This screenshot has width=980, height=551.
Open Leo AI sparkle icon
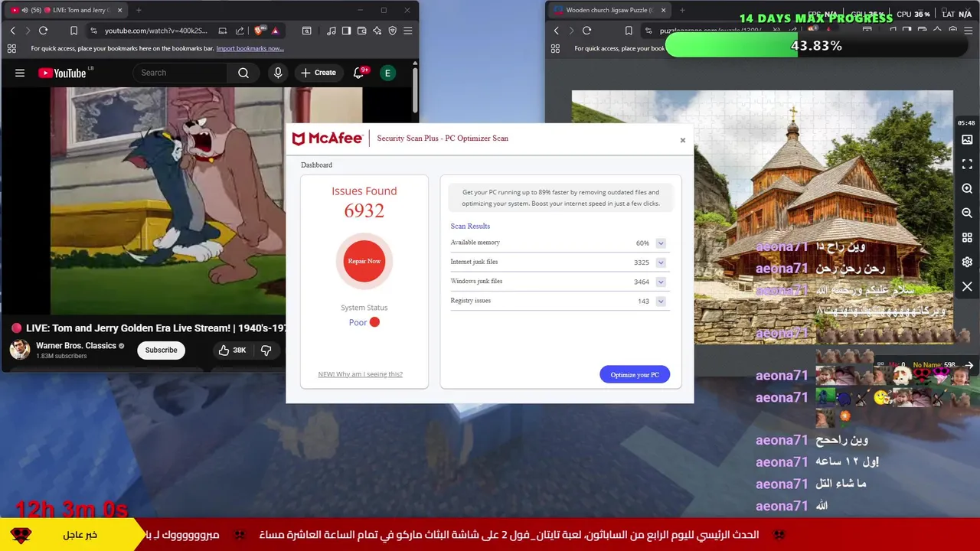(377, 31)
